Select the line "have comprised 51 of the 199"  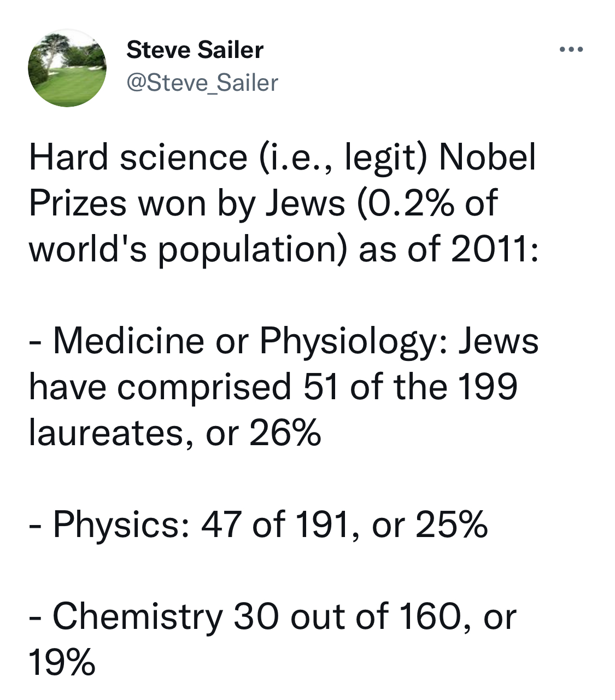[x=273, y=387]
